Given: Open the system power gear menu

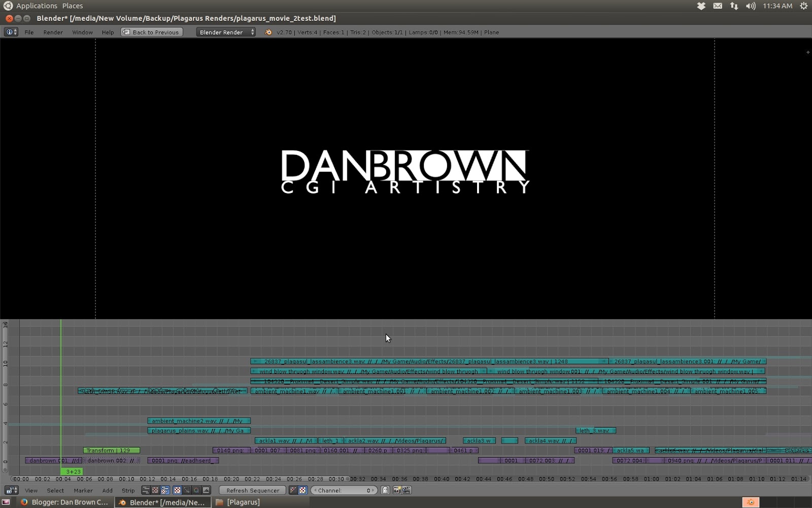Looking at the screenshot, I should tap(803, 6).
